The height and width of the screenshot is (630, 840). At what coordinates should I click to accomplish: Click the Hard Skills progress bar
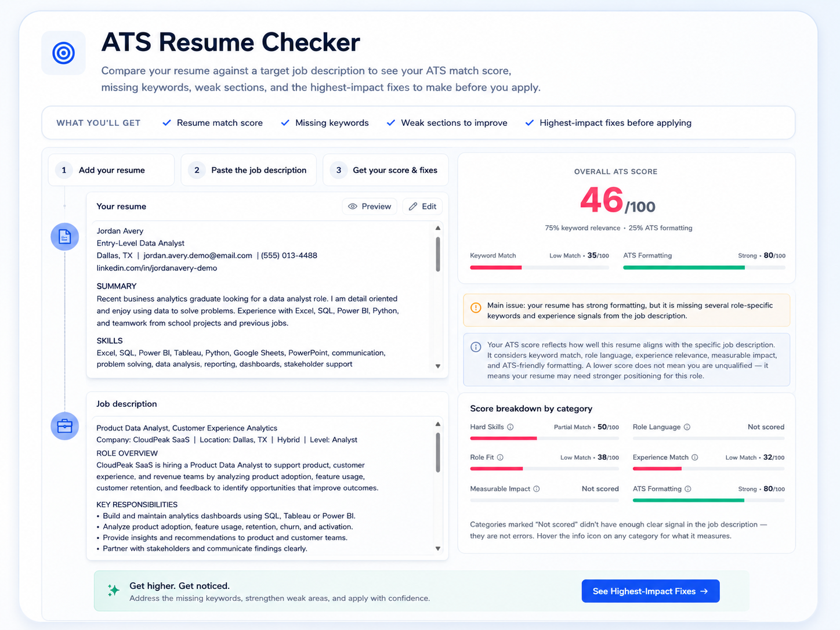point(544,438)
